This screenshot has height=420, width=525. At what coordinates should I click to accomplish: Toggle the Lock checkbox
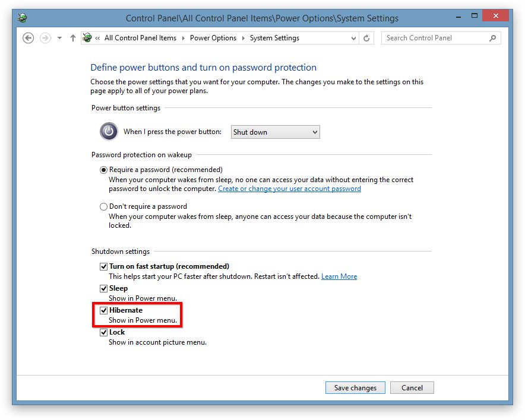pyautogui.click(x=103, y=332)
